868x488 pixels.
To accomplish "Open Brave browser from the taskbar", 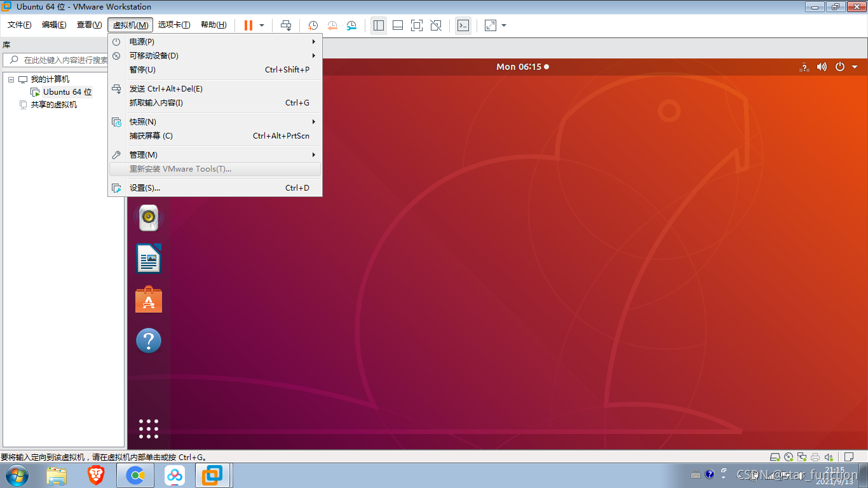I will (96, 475).
